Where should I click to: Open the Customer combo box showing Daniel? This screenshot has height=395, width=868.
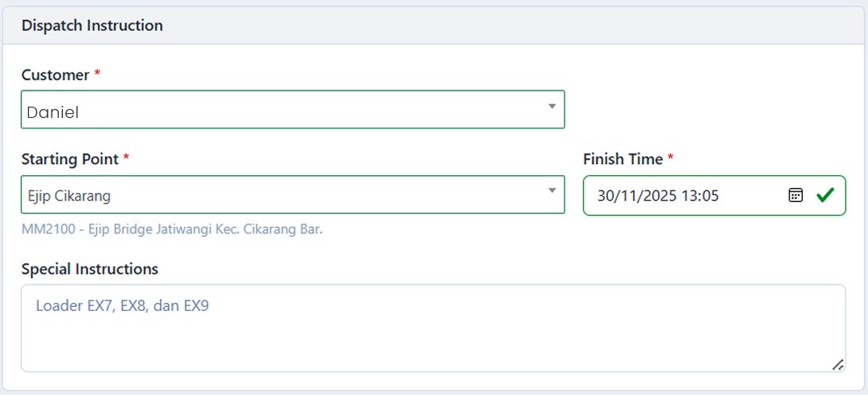pyautogui.click(x=283, y=110)
